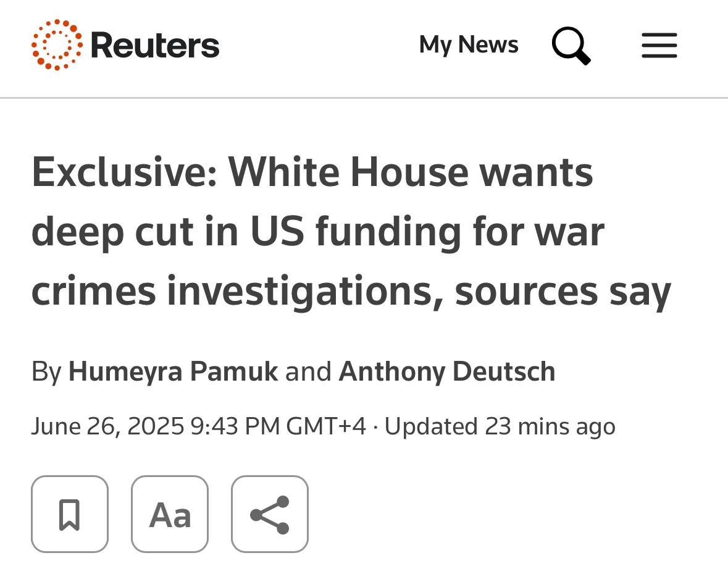Click the "9:43 PM GMT+4" timestamp
Screen dimensions: 728x579
coord(278,426)
